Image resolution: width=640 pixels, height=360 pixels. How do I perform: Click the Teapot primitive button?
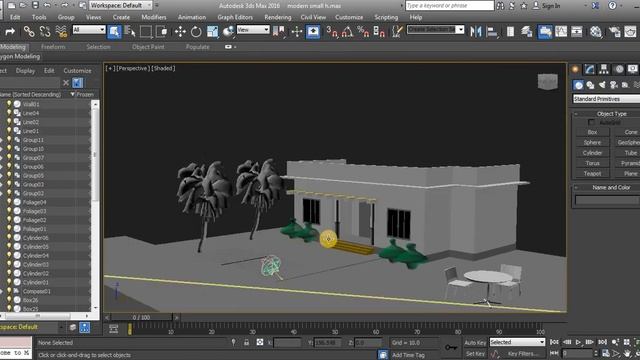592,173
